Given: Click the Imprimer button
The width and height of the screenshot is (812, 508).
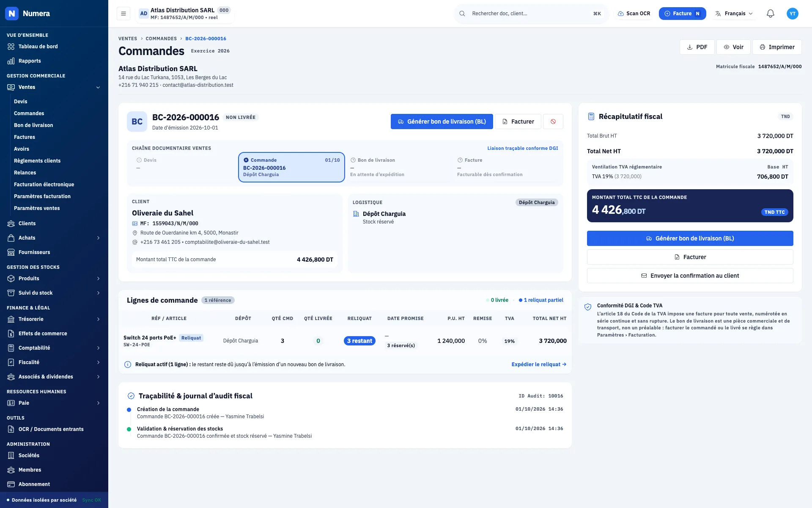Looking at the screenshot, I should [x=777, y=47].
